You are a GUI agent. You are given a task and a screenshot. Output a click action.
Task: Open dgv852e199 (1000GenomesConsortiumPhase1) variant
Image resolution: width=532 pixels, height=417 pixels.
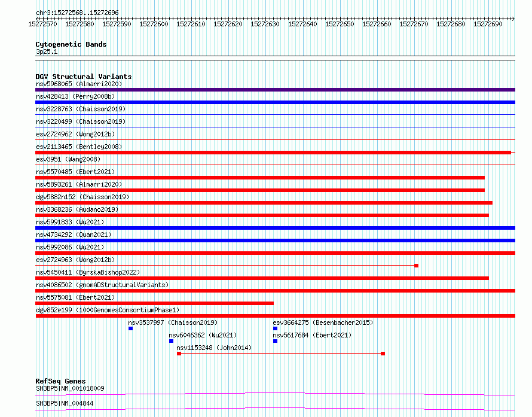tap(108, 310)
